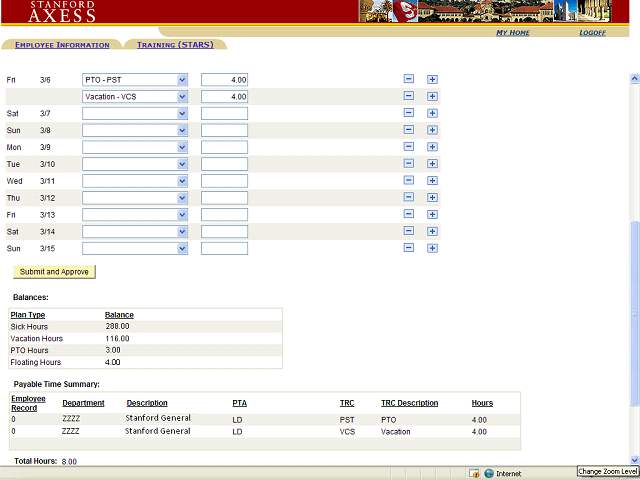Expand the time code dropdown for Thu 3/12

(x=182, y=198)
